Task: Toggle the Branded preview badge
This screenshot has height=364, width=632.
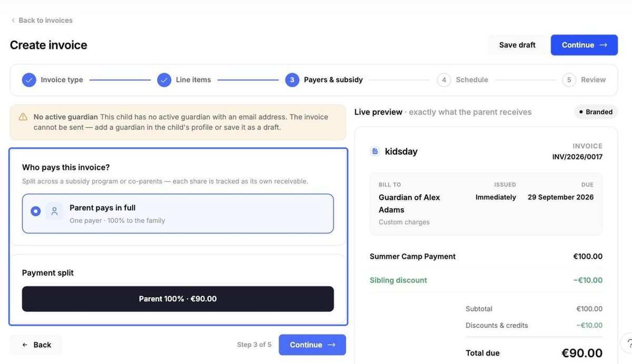Action: pyautogui.click(x=596, y=112)
